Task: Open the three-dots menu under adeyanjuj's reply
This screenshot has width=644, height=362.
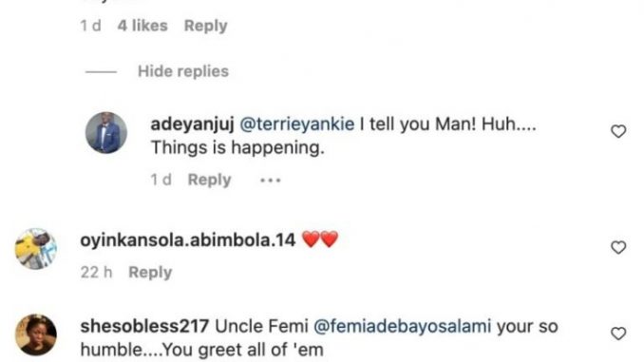Action: pyautogui.click(x=271, y=180)
